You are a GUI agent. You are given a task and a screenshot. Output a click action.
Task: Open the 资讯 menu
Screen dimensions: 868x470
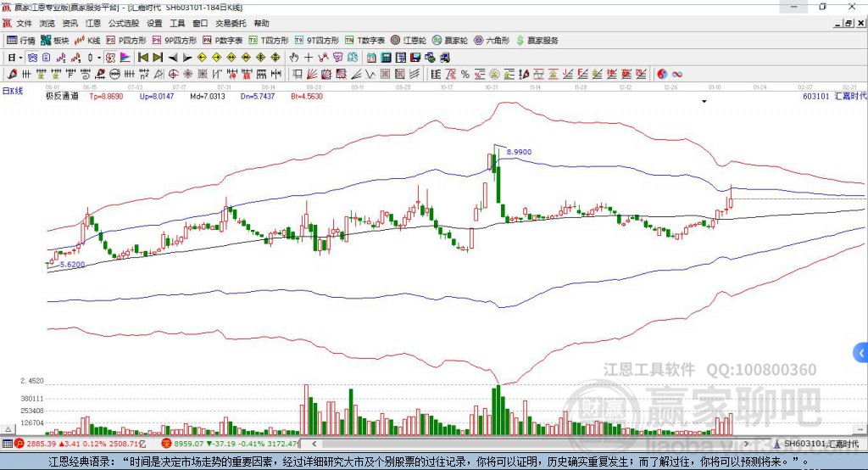(70, 23)
